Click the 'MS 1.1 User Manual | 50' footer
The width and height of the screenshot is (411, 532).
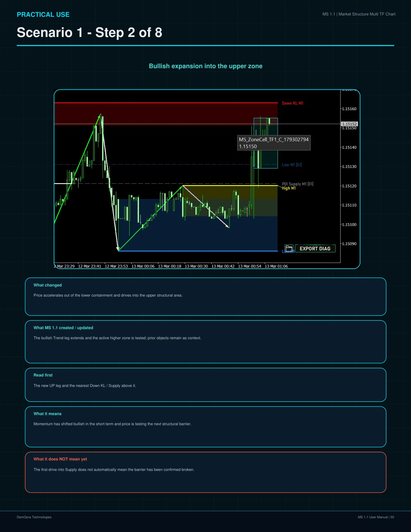[x=376, y=517]
